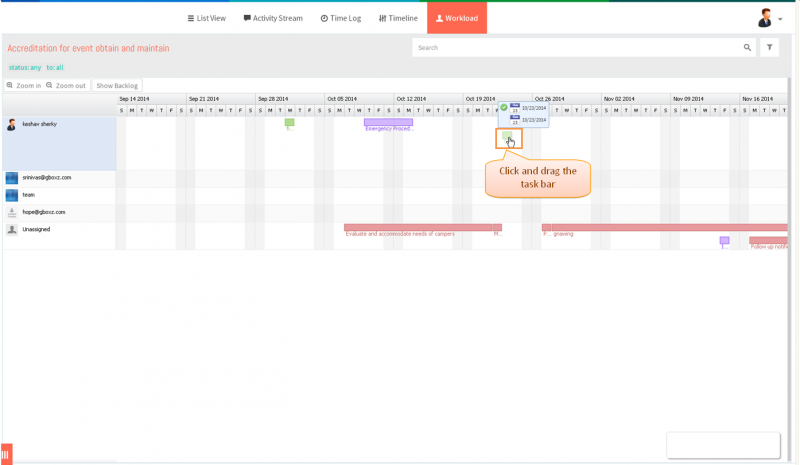Click the red sidebar handle icon
Viewport: 800px width, 465px height.
[x=6, y=454]
